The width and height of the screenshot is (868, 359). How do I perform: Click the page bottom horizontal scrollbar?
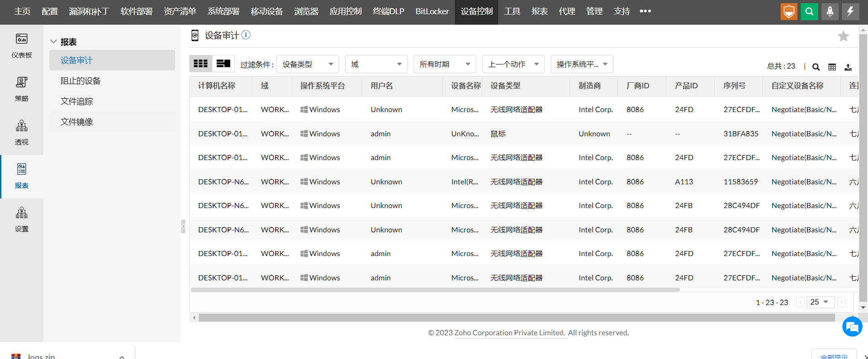(517, 317)
